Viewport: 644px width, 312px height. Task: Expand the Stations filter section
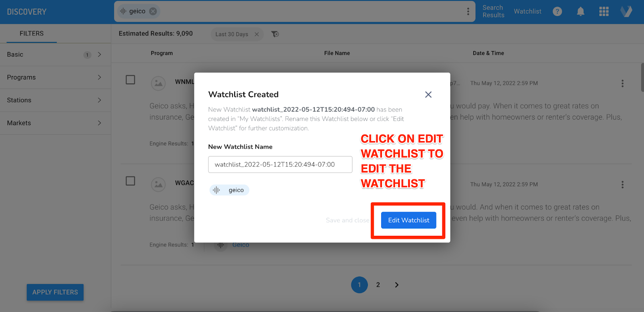(55, 100)
